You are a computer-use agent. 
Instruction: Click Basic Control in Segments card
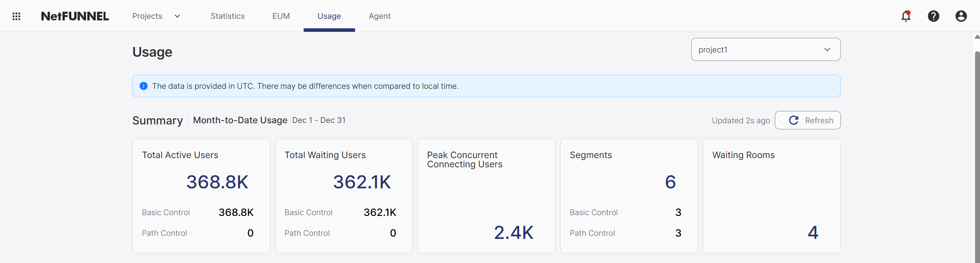click(x=594, y=212)
